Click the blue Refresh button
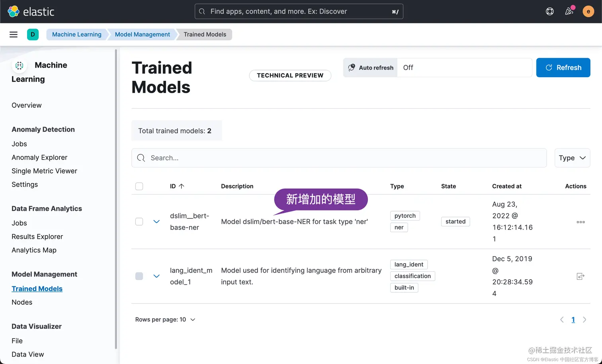 [563, 68]
